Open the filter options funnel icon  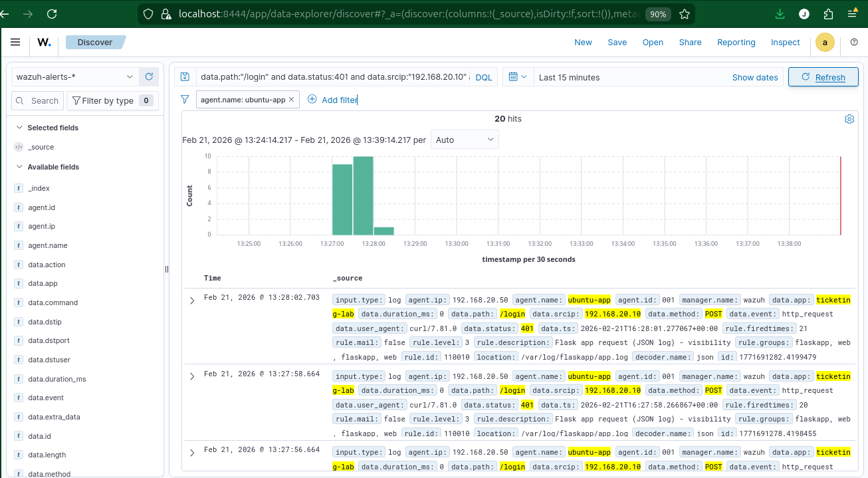[x=185, y=100]
